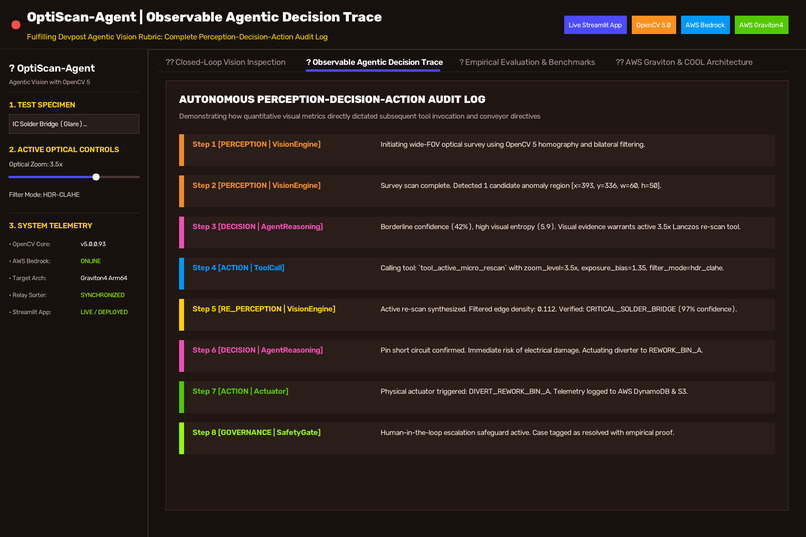
Task: Click the Relay Sorter SYNCHRONIZED status
Action: click(x=102, y=295)
